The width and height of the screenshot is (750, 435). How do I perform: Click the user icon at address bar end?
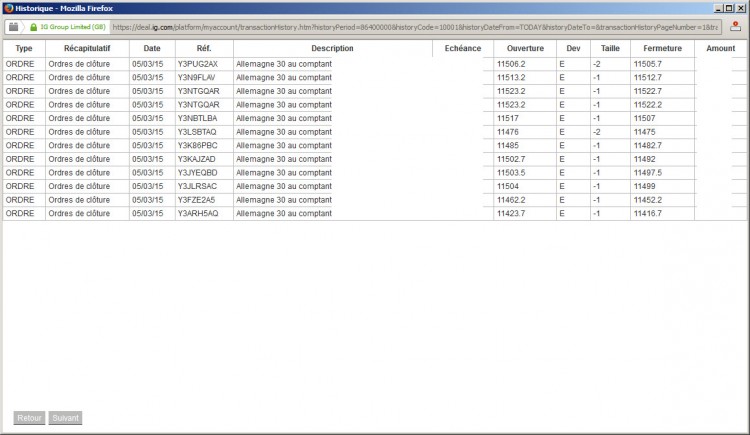(x=736, y=27)
